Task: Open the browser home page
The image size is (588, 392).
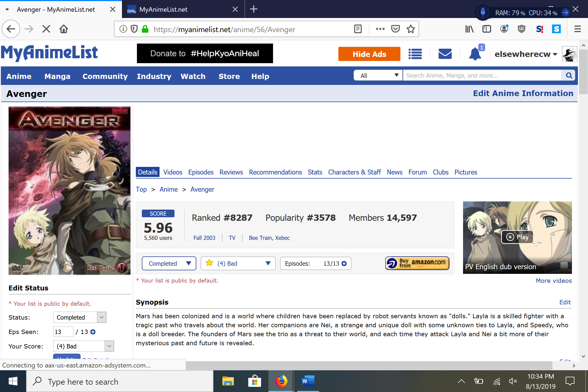Action: 64,29
